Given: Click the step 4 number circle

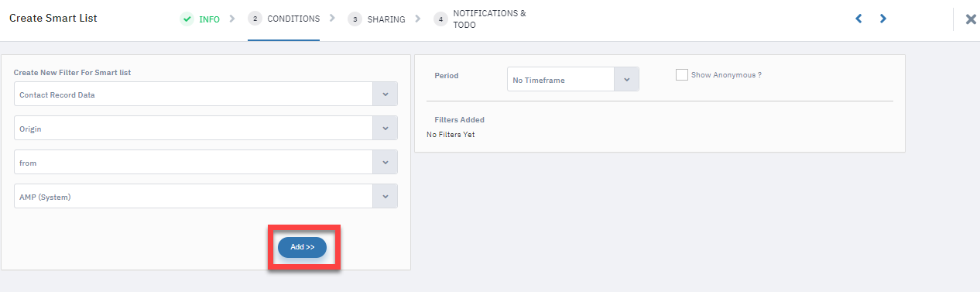Looking at the screenshot, I should pos(440,19).
